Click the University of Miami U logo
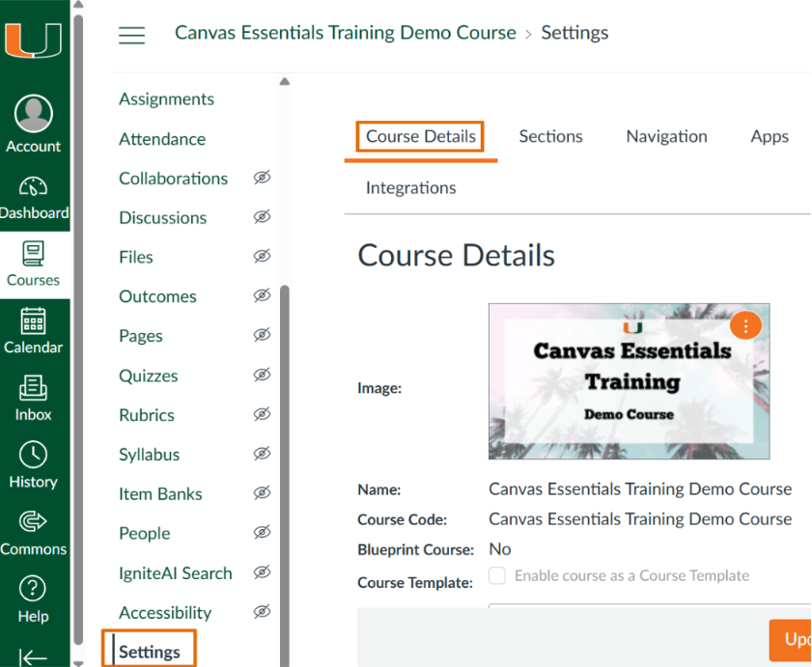The image size is (812, 667). [33, 40]
